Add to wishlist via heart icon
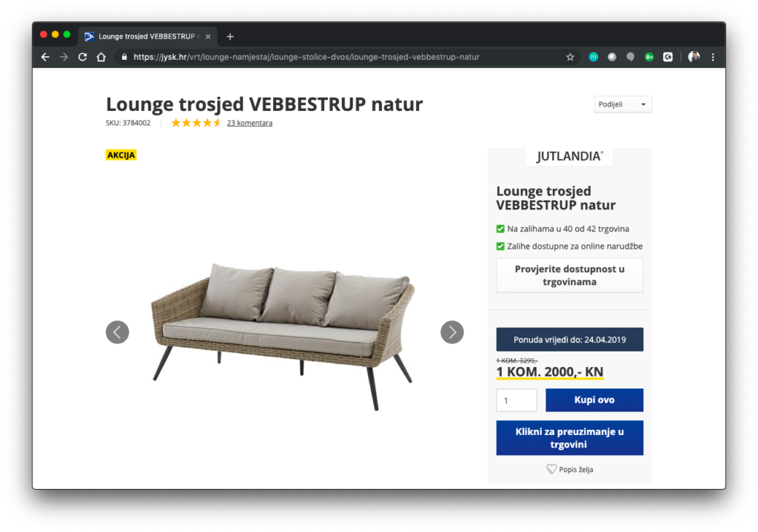Viewport: 758px width, 532px height. pos(551,469)
